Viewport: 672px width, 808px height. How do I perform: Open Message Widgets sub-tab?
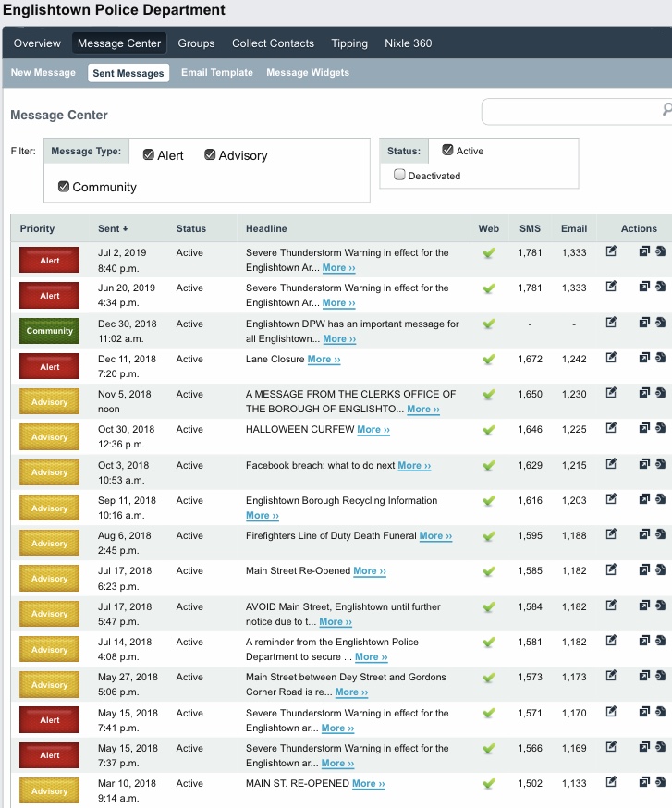pos(308,73)
